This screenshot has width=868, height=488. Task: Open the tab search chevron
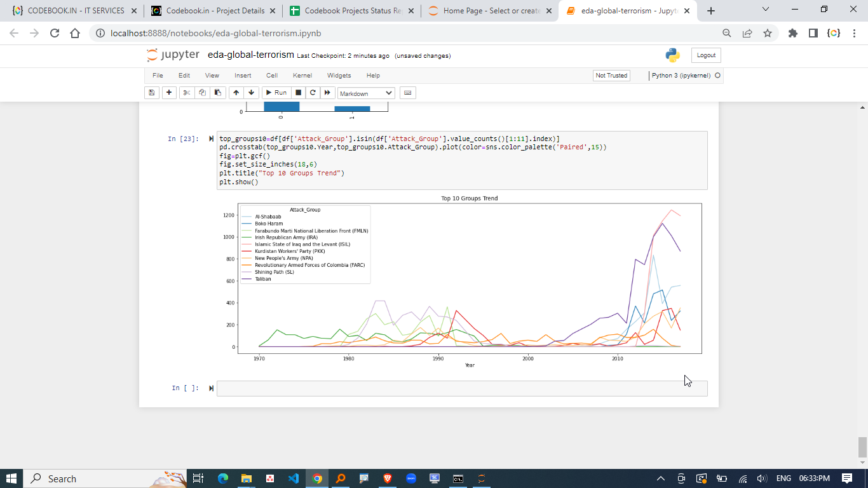tap(765, 10)
